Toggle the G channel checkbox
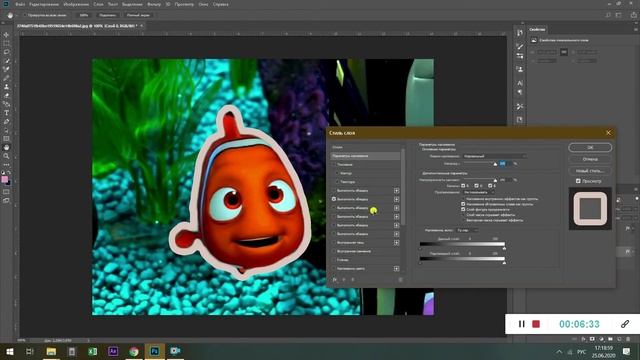640x360 pixels. point(476,186)
